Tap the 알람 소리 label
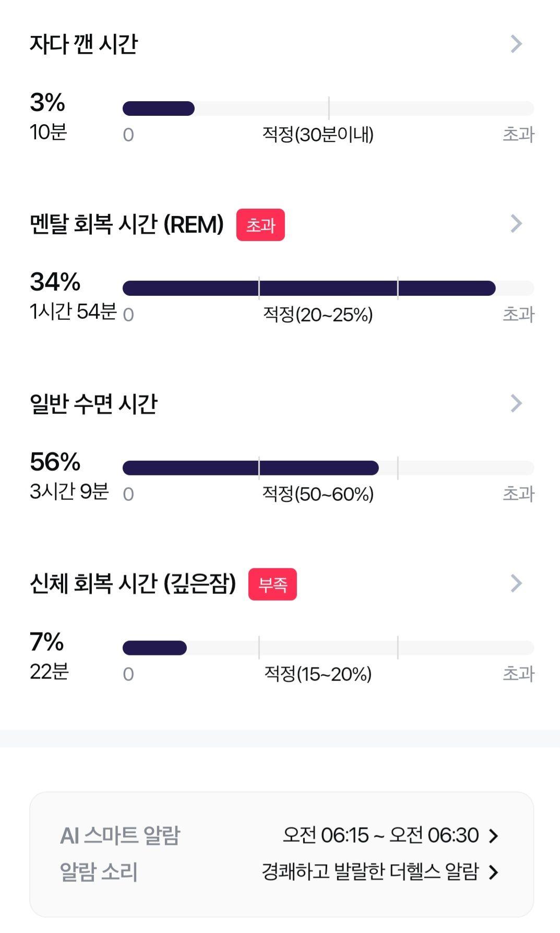Screen dimensions: 560x933 pyautogui.click(x=99, y=871)
